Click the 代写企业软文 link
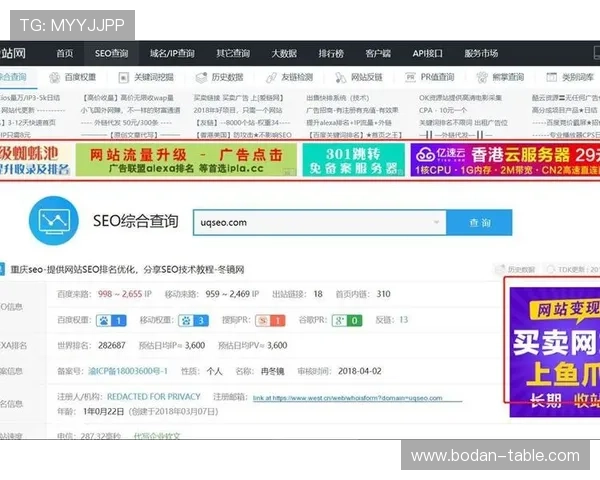Image resolution: width=600 pixels, height=480 pixels. 157,435
